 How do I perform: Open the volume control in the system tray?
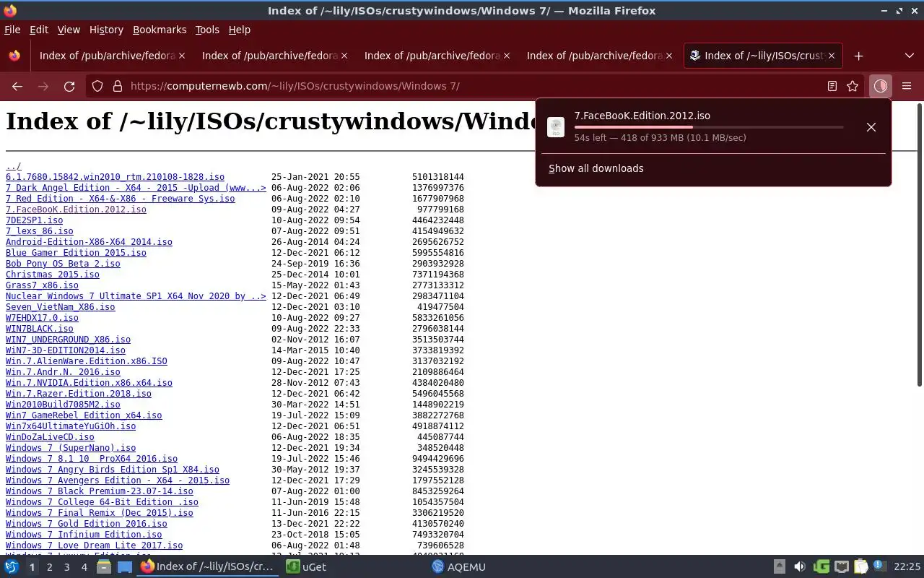[x=799, y=567]
